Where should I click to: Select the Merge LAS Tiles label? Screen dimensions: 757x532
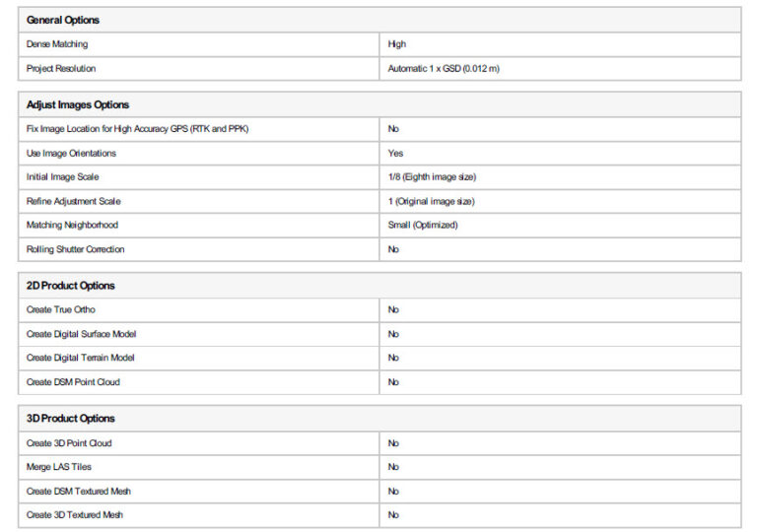[x=59, y=467]
